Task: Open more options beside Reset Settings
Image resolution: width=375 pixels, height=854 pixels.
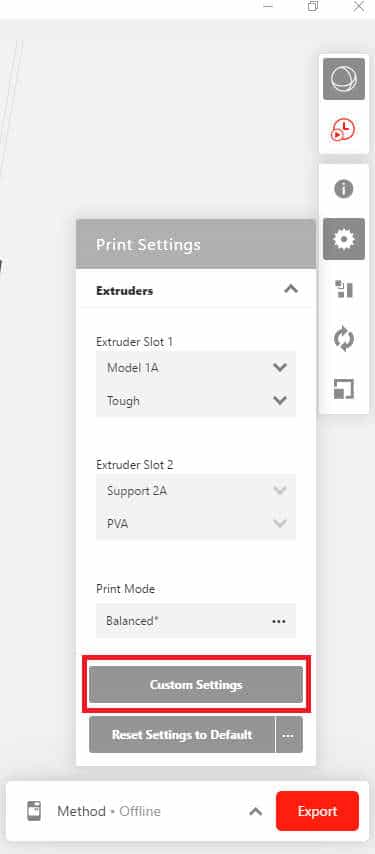Action: tap(289, 735)
